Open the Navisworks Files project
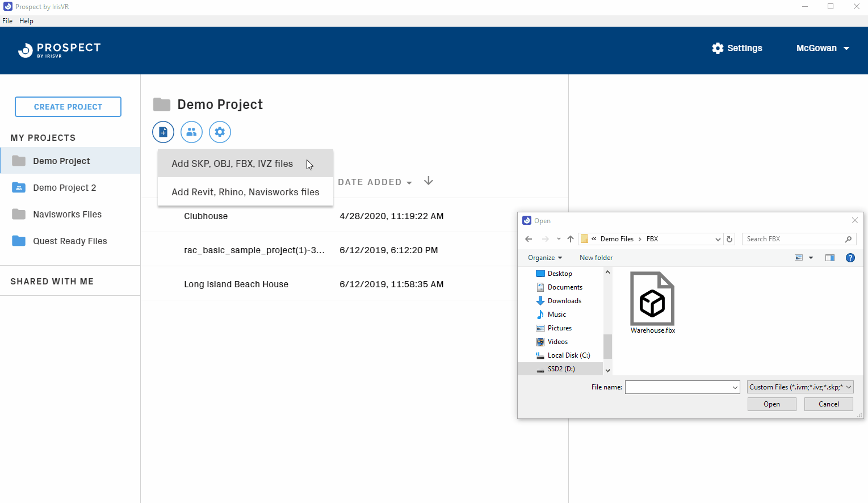The height and width of the screenshot is (503, 868). tap(70, 214)
